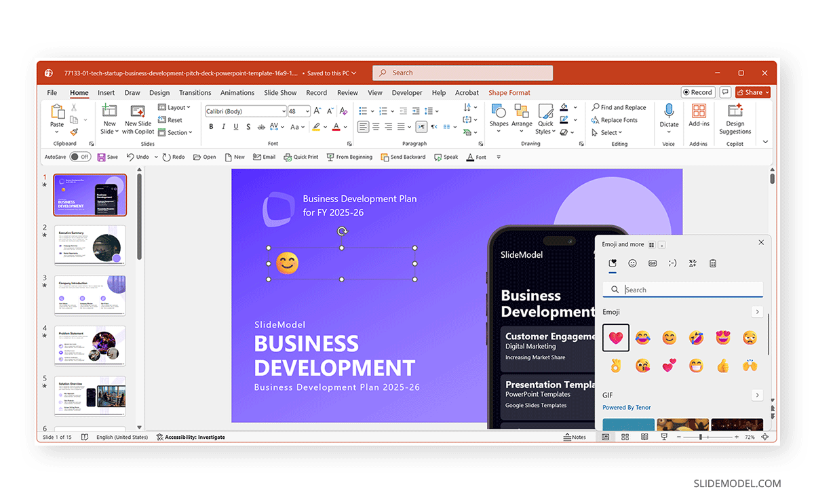Open Clipboard history tab in emoji panel
This screenshot has width=814, height=504.
click(712, 263)
